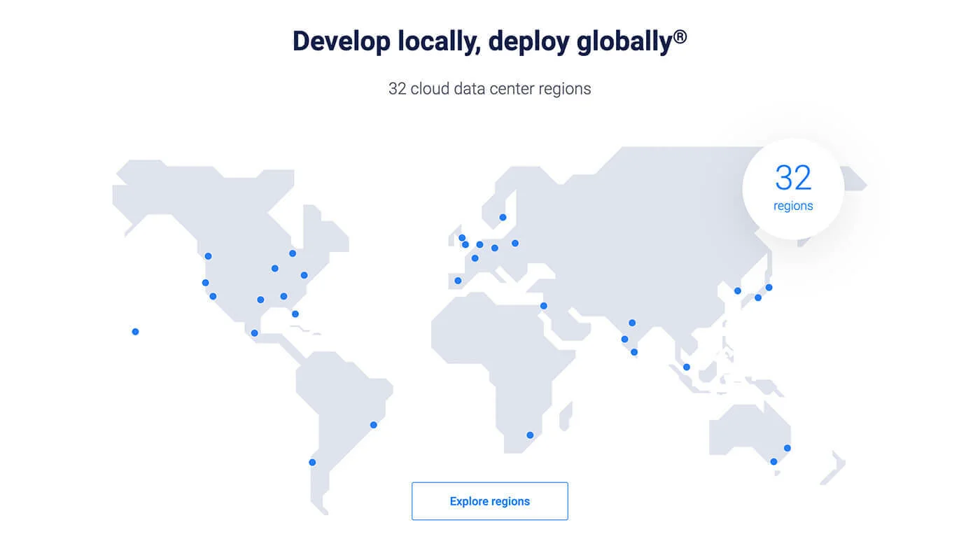The height and width of the screenshot is (560, 980).
Task: Click the Middle East region dot
Action: 543,306
